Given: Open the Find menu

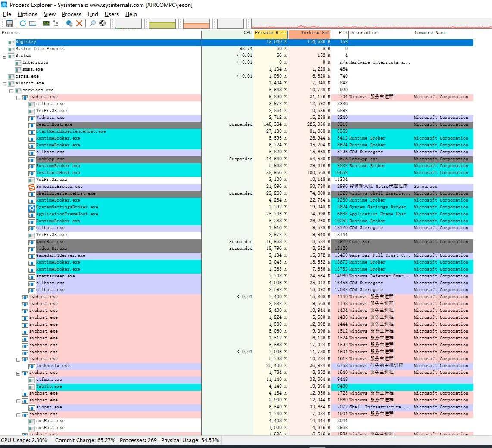Looking at the screenshot, I should tap(93, 14).
